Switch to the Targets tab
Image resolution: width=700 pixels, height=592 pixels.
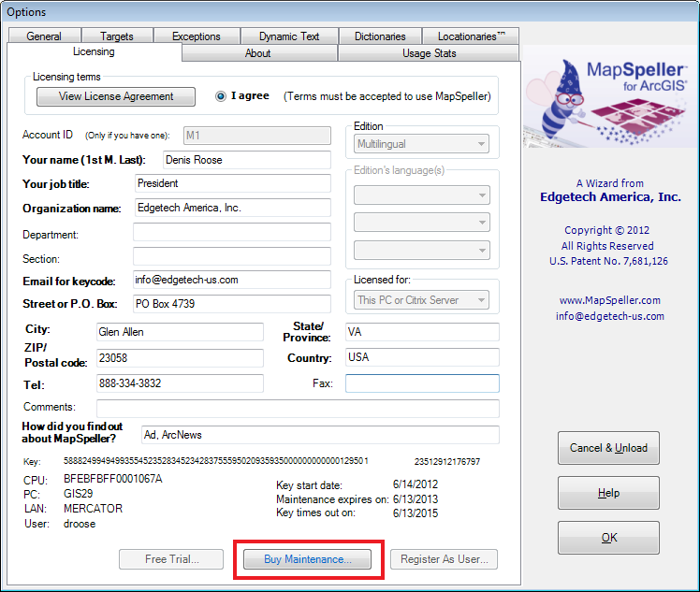click(117, 36)
